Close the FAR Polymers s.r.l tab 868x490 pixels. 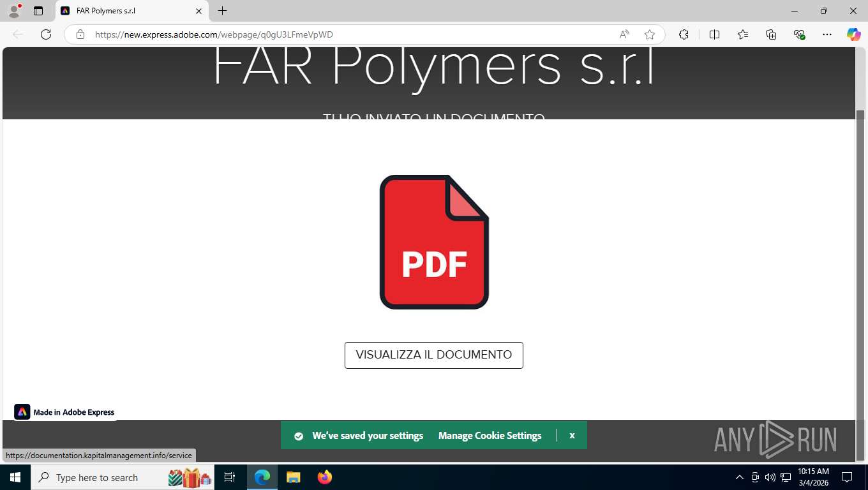(198, 11)
